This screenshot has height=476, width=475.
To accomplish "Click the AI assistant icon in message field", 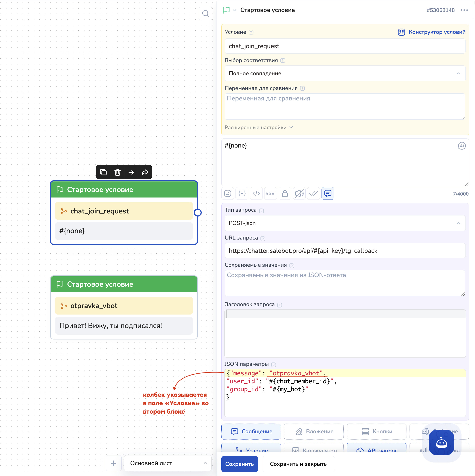I will click(462, 146).
